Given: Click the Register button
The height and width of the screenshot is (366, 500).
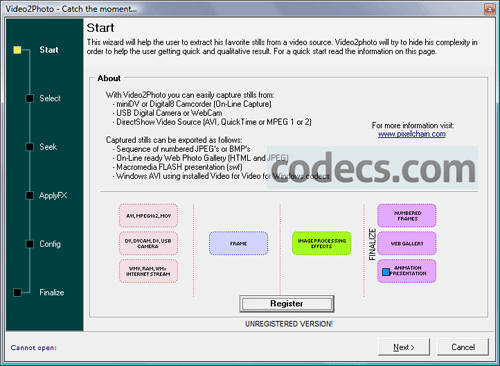Looking at the screenshot, I should (287, 304).
